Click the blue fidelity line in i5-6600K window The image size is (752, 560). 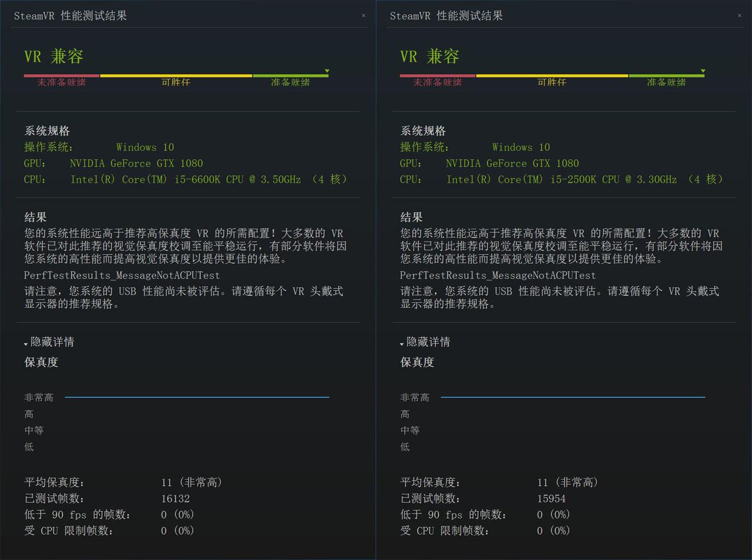(x=197, y=397)
